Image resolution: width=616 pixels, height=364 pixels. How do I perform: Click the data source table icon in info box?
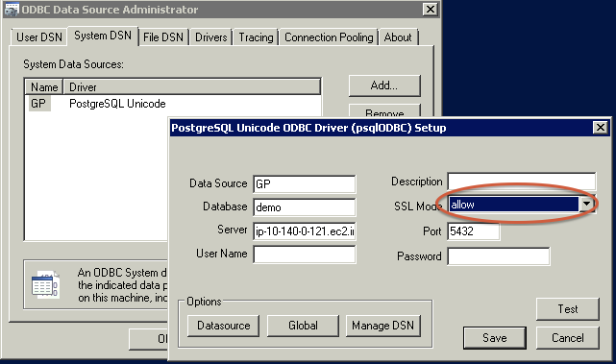click(45, 284)
